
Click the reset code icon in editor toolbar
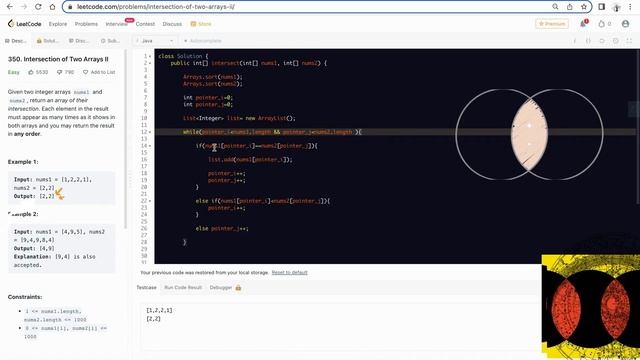click(x=602, y=41)
